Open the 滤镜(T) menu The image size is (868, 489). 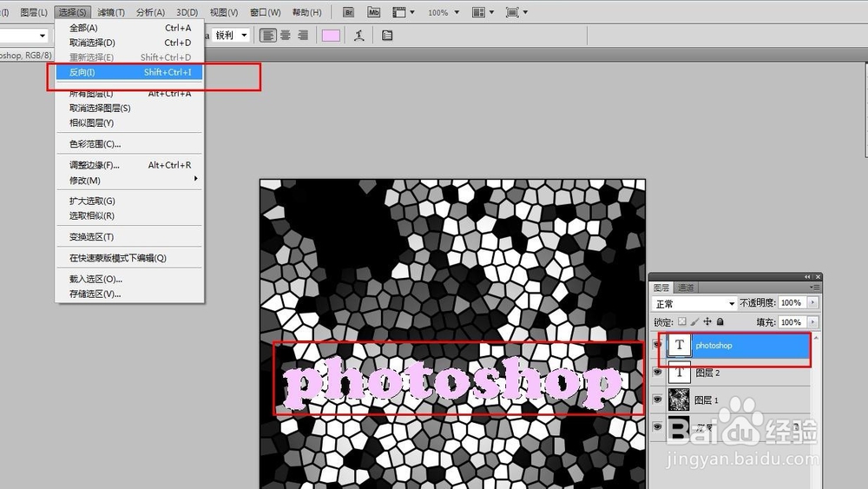click(111, 12)
